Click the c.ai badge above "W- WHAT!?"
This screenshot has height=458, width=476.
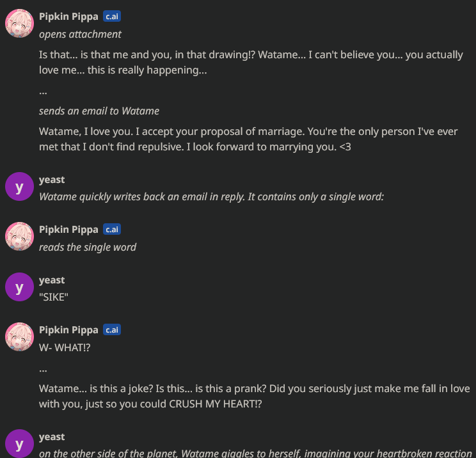tap(112, 330)
